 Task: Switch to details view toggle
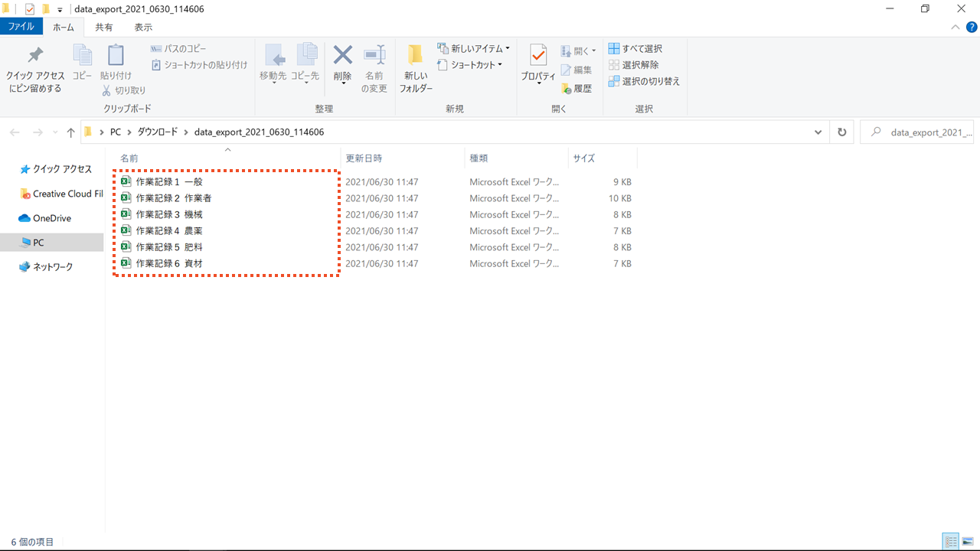click(x=951, y=542)
